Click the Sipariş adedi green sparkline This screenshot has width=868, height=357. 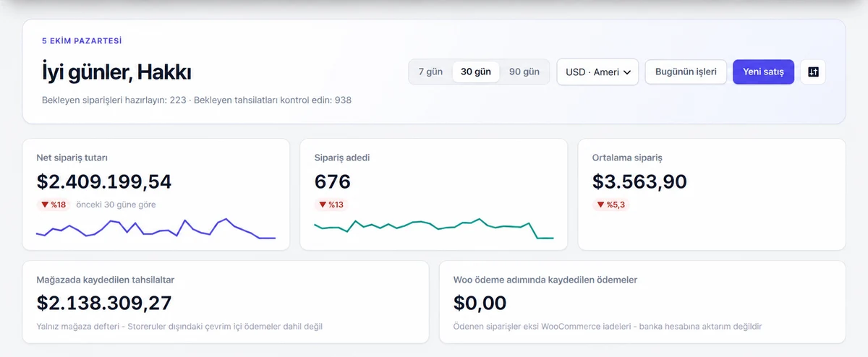(434, 228)
